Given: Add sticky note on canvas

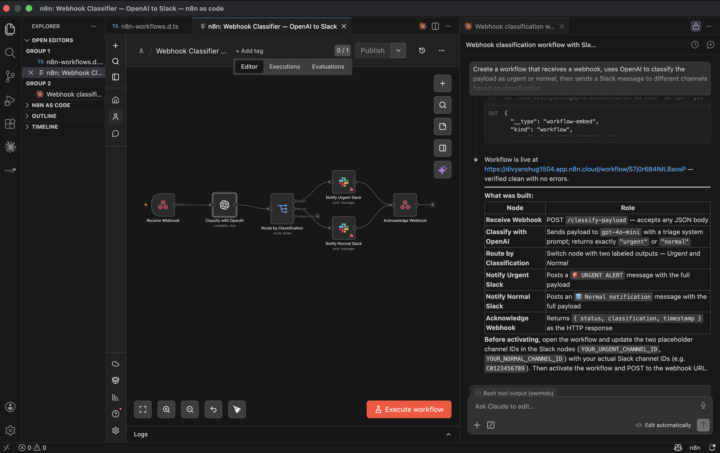Looking at the screenshot, I should coord(442,127).
